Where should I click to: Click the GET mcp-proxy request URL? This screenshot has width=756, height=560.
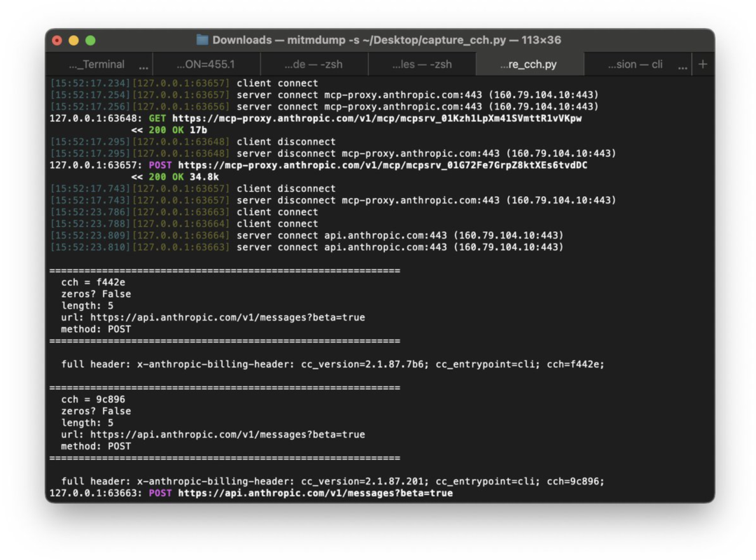click(x=377, y=118)
